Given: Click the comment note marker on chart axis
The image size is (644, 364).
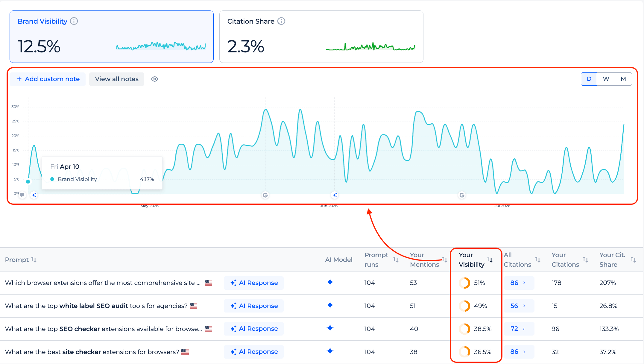Looking at the screenshot, I should pos(22,195).
